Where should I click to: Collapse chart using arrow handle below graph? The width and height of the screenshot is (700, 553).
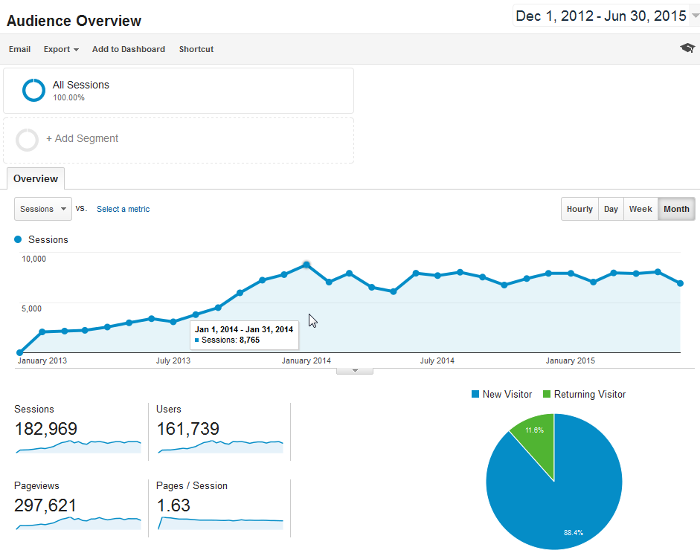pyautogui.click(x=355, y=370)
